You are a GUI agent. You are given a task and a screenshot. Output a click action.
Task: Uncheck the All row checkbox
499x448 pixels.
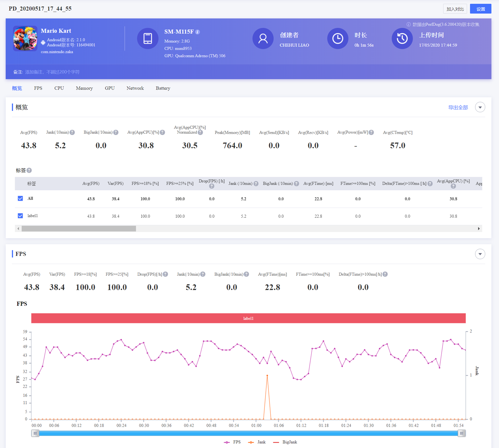coord(20,198)
